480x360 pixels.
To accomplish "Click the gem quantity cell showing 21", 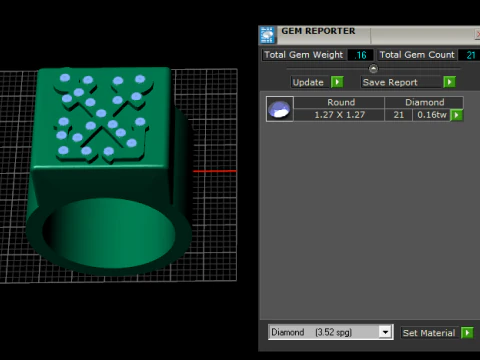I will (398, 115).
